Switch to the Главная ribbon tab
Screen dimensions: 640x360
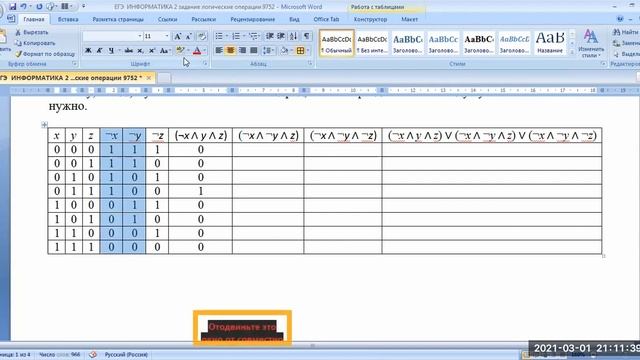(33, 19)
